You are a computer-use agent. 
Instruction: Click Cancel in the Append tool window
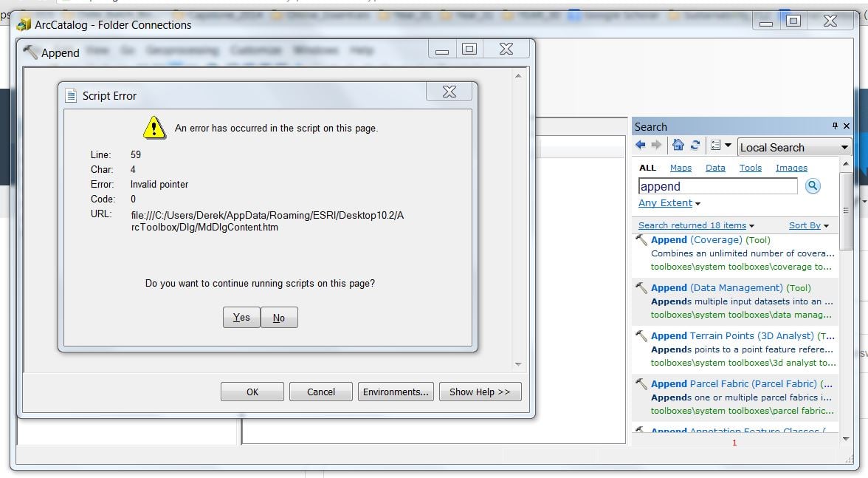(x=320, y=392)
